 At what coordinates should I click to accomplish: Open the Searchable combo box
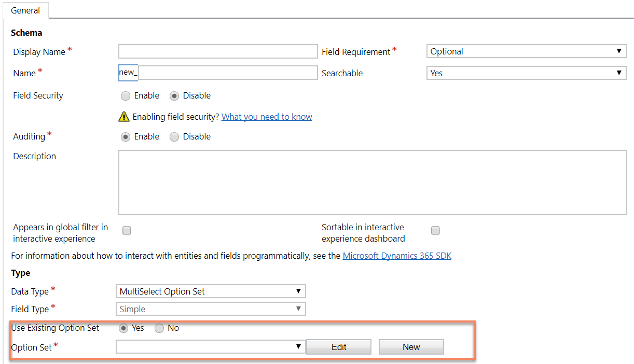(526, 73)
